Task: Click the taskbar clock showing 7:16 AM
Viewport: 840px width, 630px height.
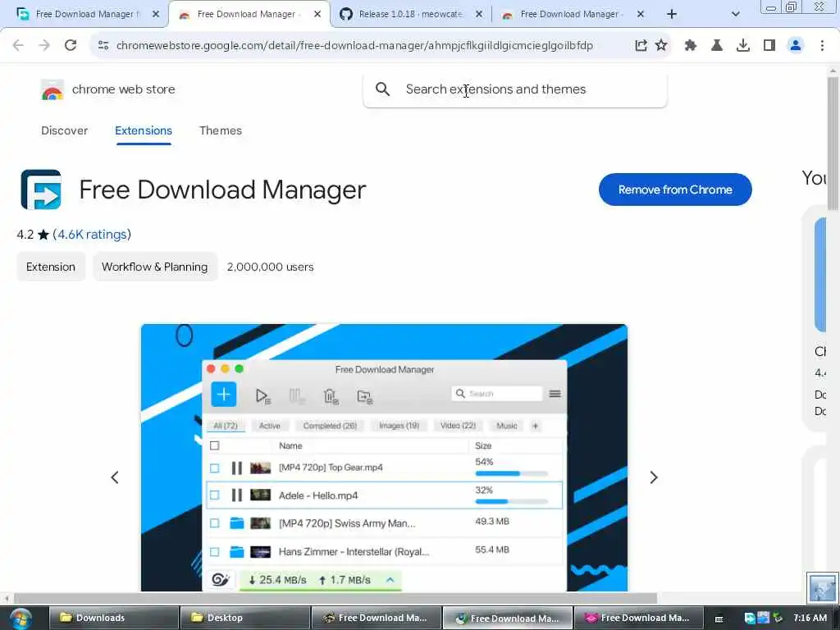Action: [810, 619]
